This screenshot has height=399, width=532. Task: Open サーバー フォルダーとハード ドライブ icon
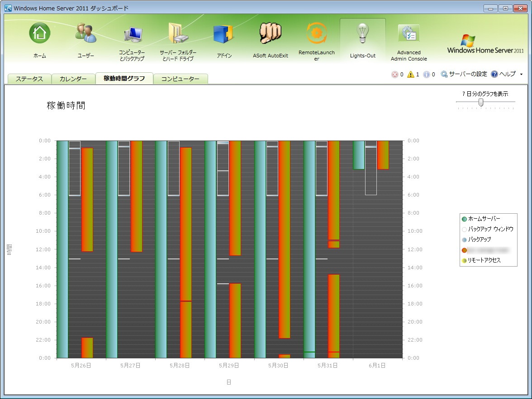[178, 33]
